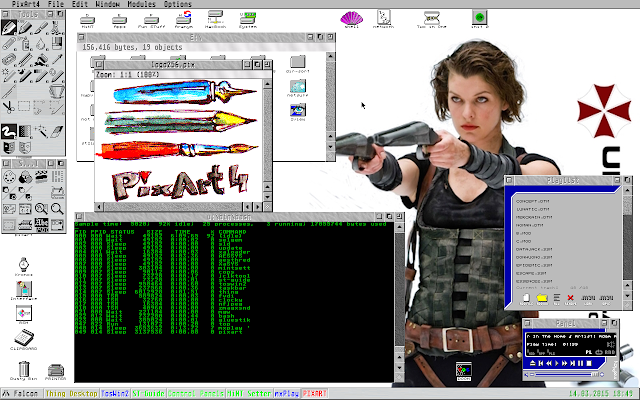The image size is (640, 400).
Task: Select the bucket tool in Tools panel
Action: (57, 91)
